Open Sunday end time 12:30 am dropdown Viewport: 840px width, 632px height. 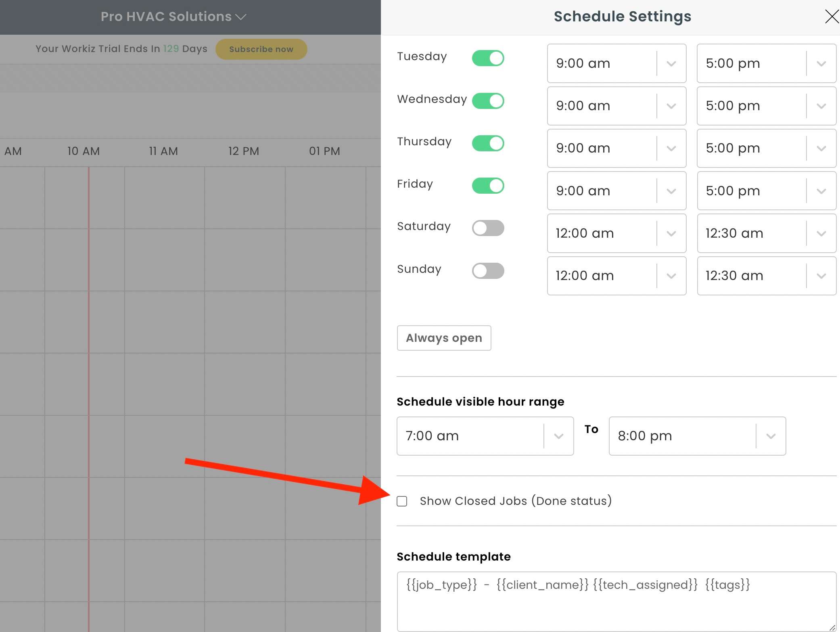(767, 276)
